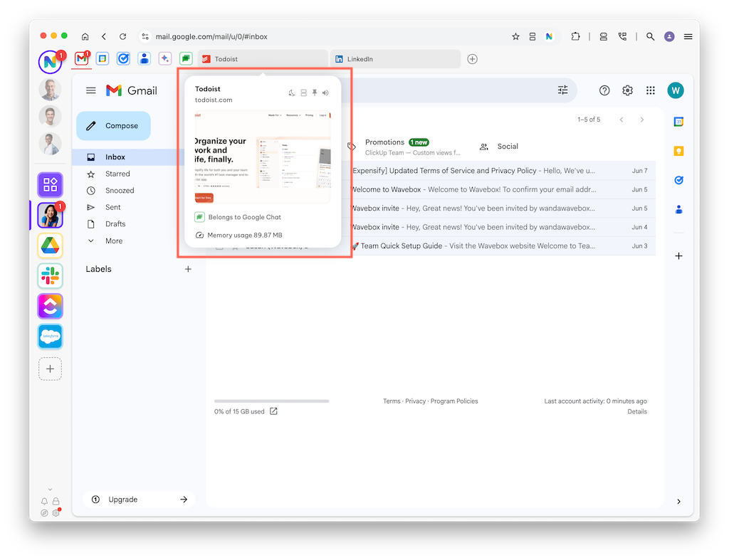Click split-view icon in Todoist tooltip

303,93
